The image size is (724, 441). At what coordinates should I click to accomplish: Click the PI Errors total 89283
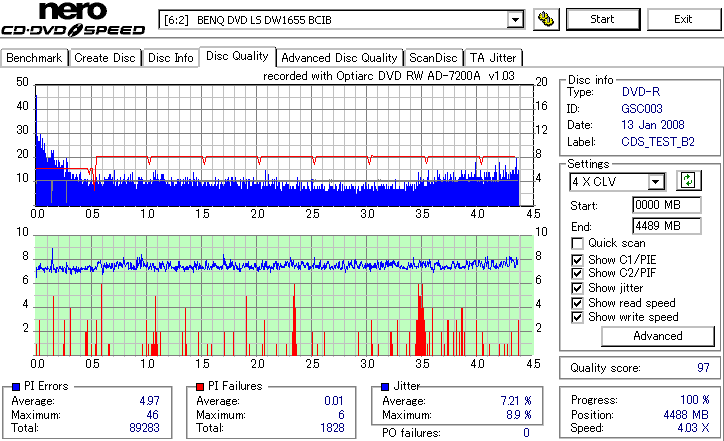click(145, 428)
